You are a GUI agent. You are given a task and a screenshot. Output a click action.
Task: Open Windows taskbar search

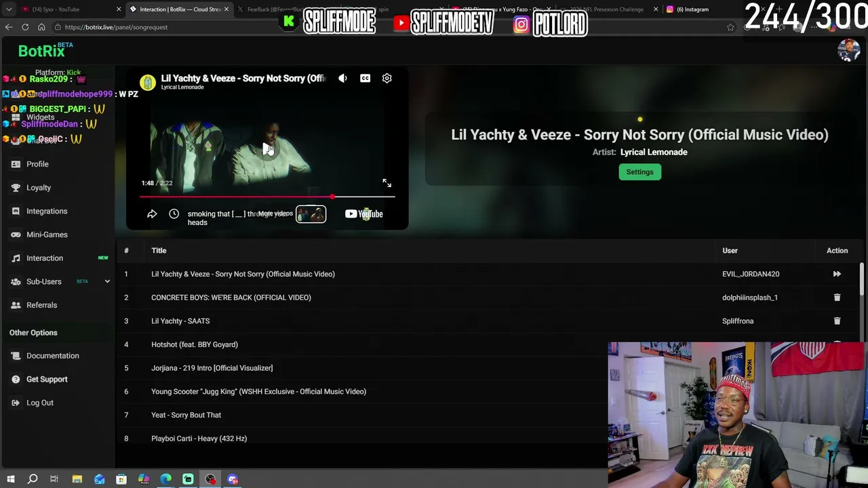33,479
